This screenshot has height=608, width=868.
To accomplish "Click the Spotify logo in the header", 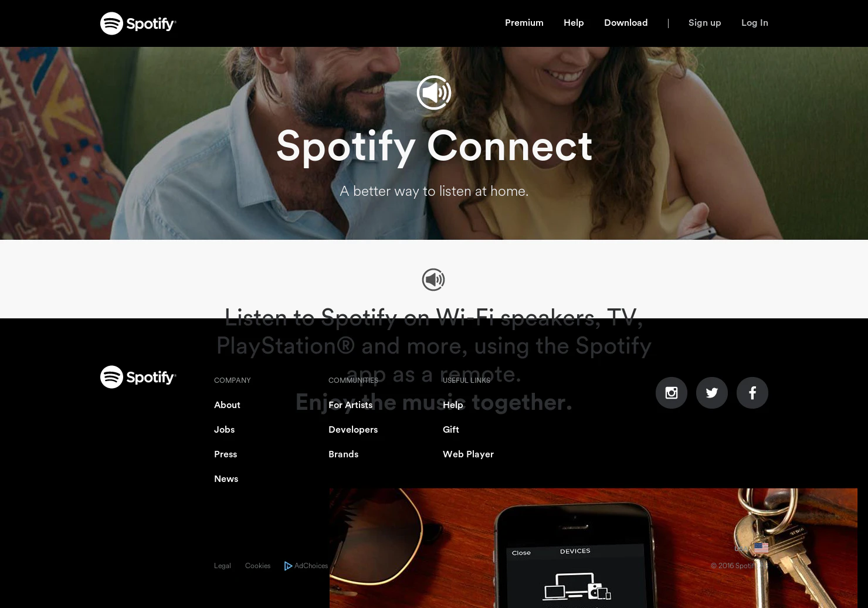I will pos(138,23).
